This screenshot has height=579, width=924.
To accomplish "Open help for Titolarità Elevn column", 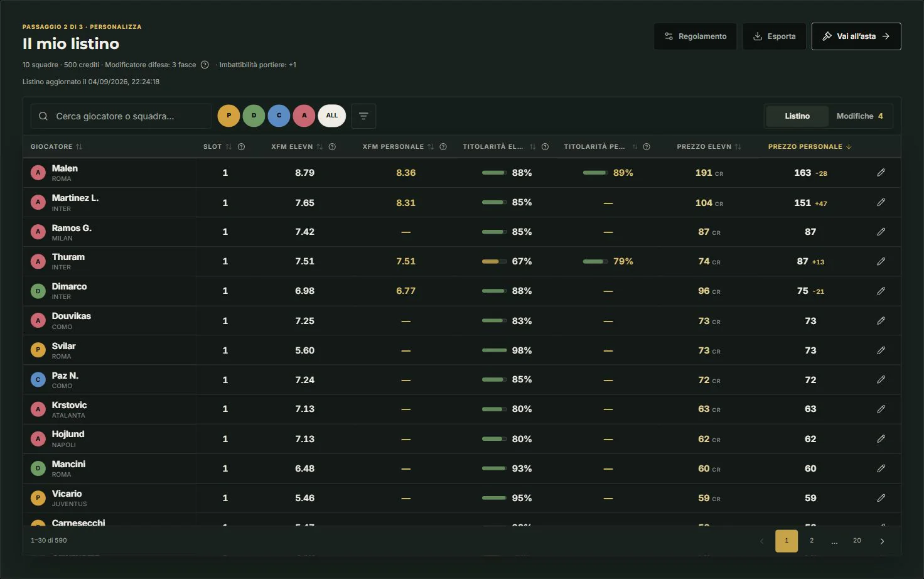I will coord(545,147).
